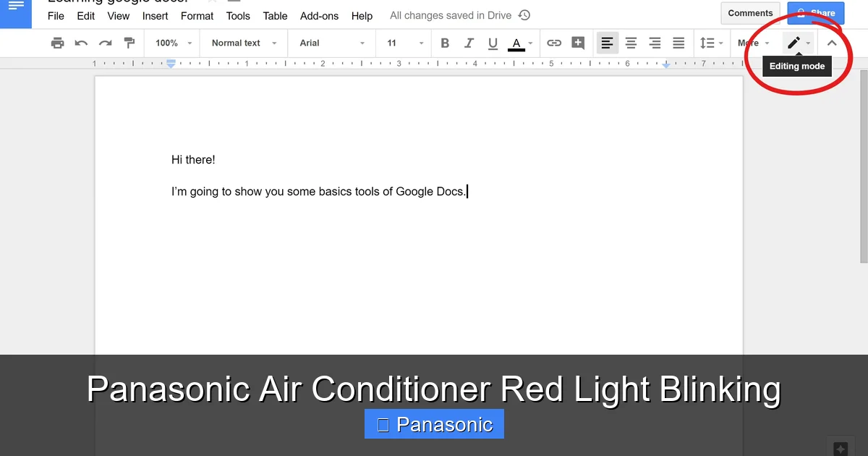Screen dimensions: 868x456
Task: Click the Insert link icon
Action: point(554,43)
